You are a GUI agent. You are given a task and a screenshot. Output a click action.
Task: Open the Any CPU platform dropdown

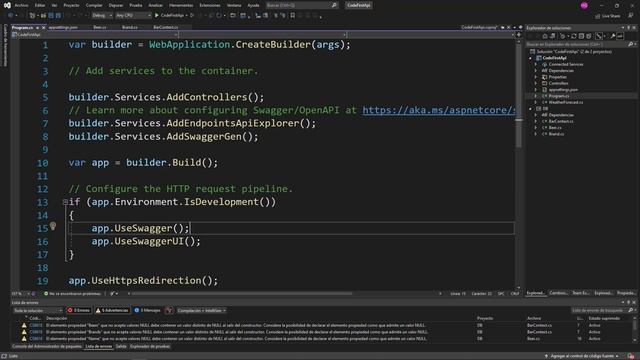pyautogui.click(x=133, y=15)
